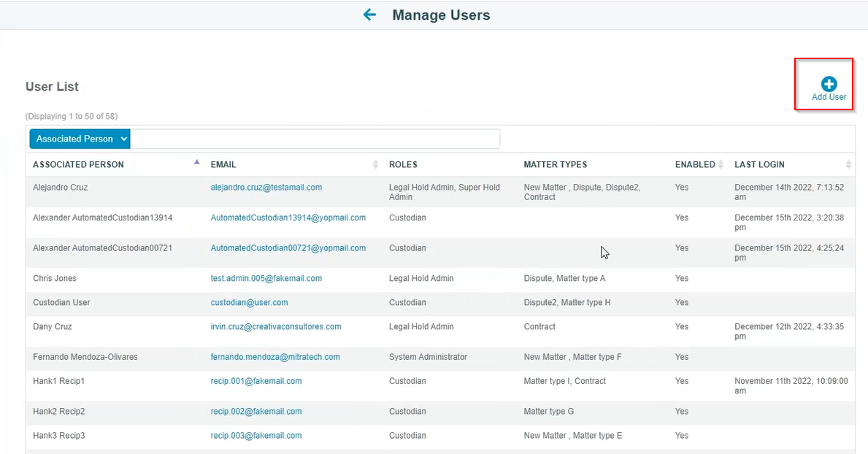Sort by Associated Person column arrow

point(196,163)
